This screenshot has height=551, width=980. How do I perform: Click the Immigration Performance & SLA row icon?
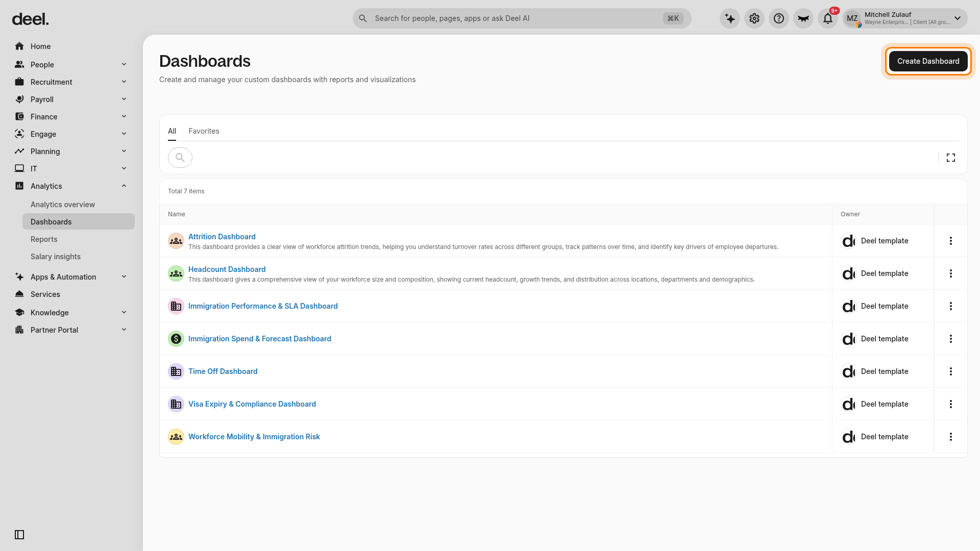click(176, 306)
